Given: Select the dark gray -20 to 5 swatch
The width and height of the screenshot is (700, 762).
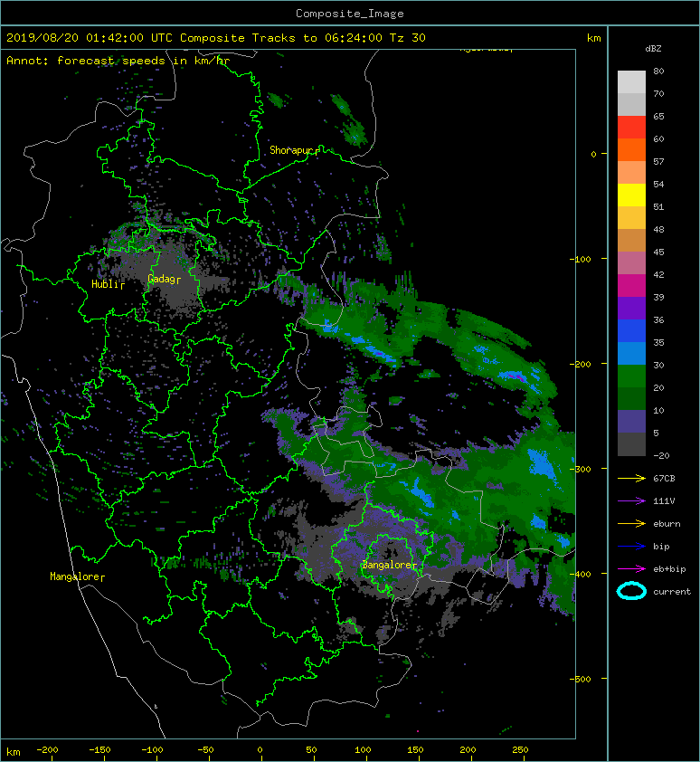Looking at the screenshot, I should (x=631, y=443).
